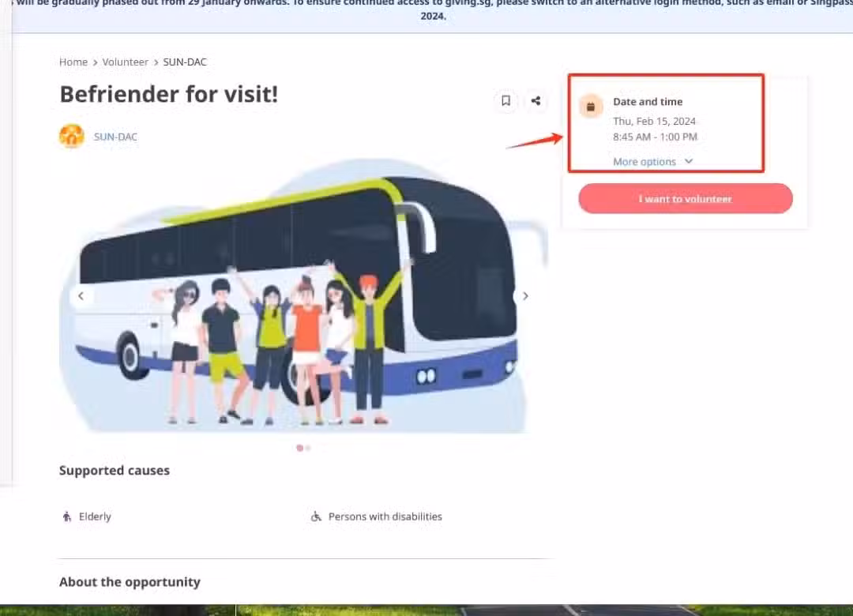
Task: Bookmark the Befriender for visit opportunity
Action: click(506, 100)
